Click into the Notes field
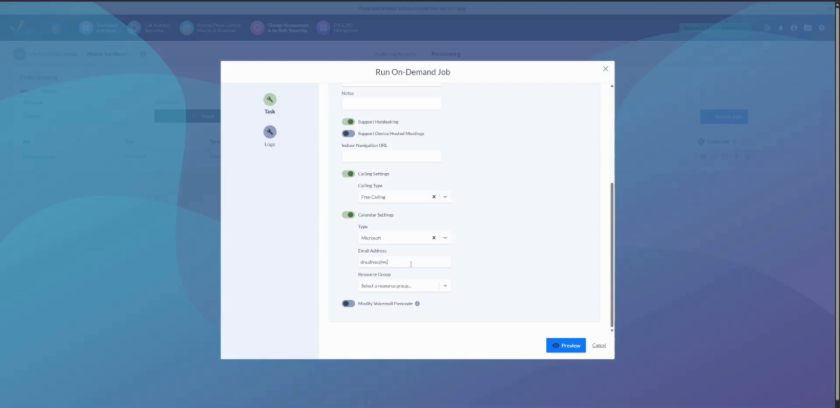 click(x=391, y=103)
